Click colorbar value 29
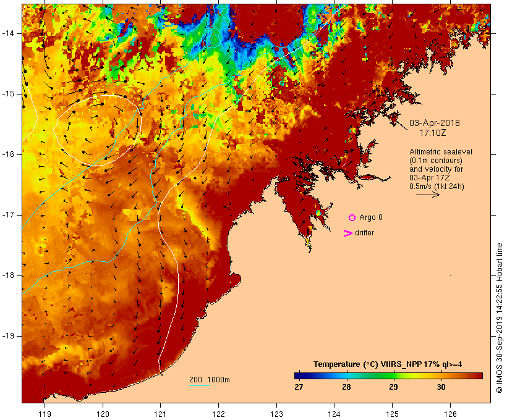 click(393, 387)
